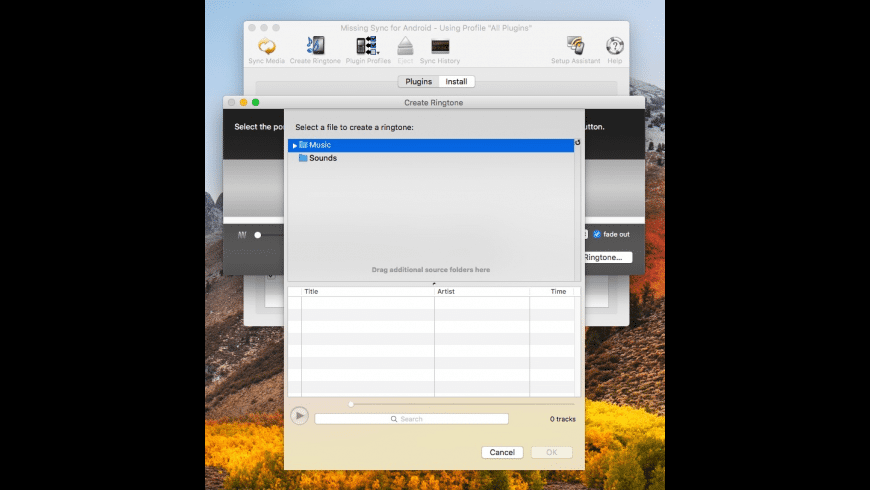
Task: Switch to the Plugins tab
Action: (418, 82)
